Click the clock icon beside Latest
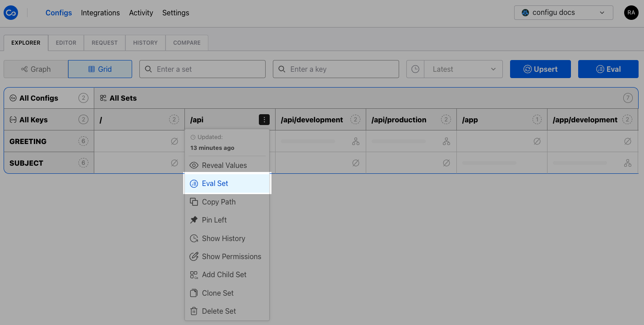The height and width of the screenshot is (325, 644). [x=415, y=69]
